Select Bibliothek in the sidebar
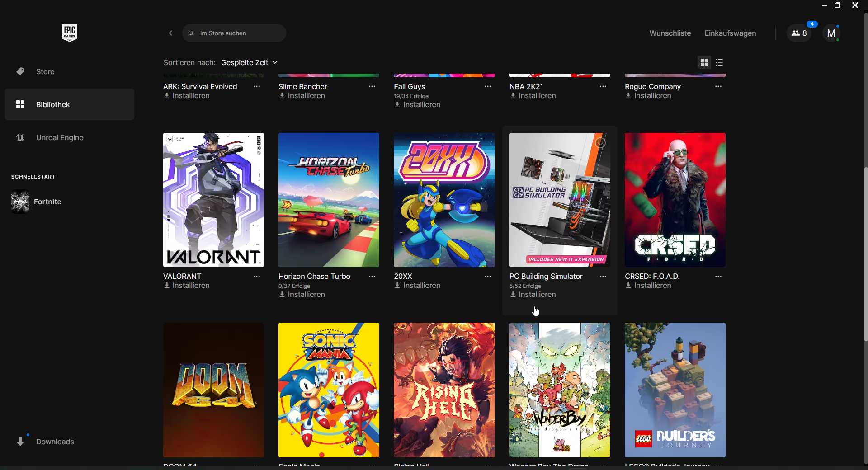The image size is (868, 470). (53, 104)
